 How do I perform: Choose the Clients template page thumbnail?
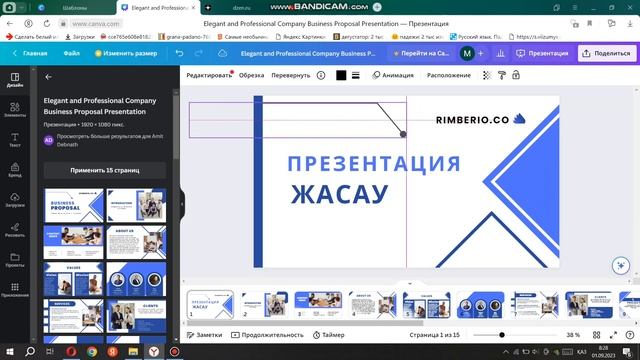136,316
